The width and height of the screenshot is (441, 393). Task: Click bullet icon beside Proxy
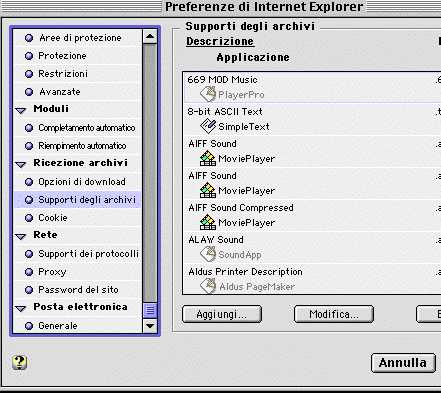click(29, 272)
